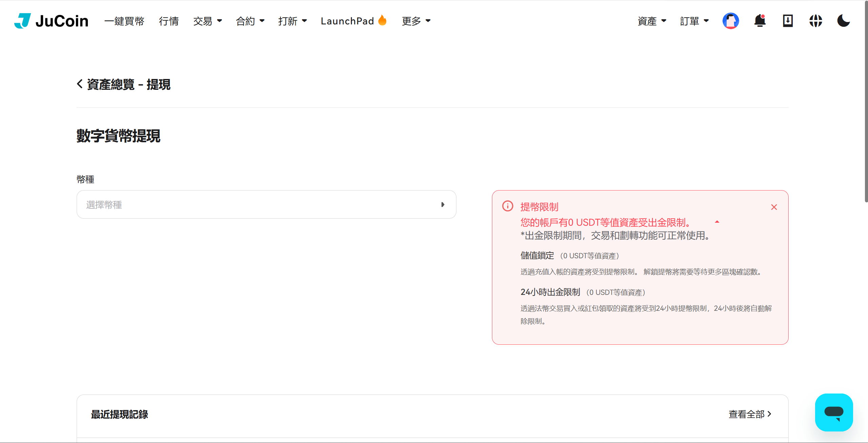Open notifications bell
Image resolution: width=868 pixels, height=443 pixels.
[760, 21]
